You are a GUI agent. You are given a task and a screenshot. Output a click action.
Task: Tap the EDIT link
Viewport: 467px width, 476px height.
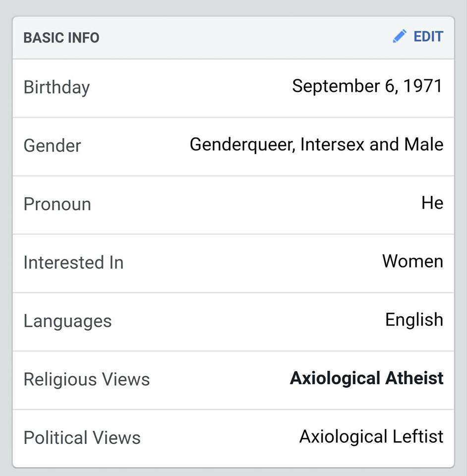pyautogui.click(x=428, y=36)
